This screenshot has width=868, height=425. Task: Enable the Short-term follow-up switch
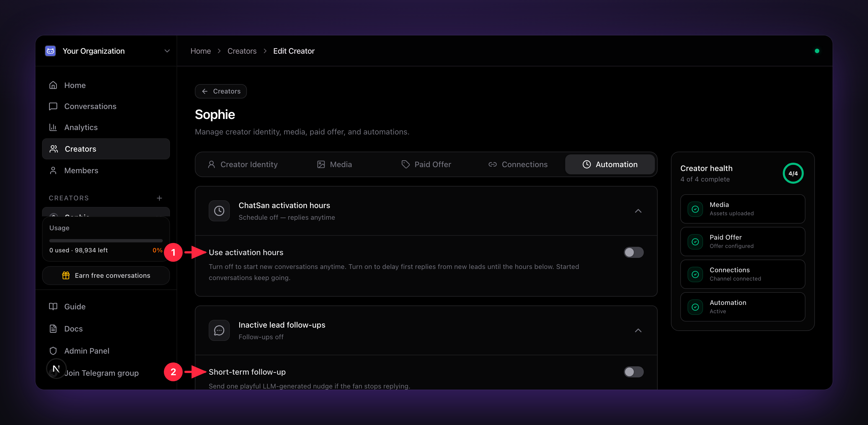[x=634, y=372]
